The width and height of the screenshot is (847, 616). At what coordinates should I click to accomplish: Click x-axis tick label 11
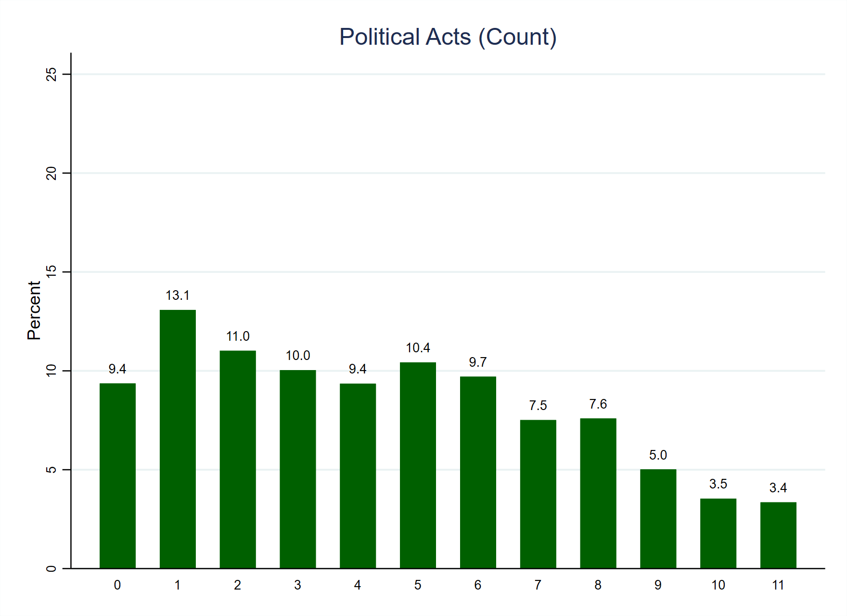coord(778,585)
